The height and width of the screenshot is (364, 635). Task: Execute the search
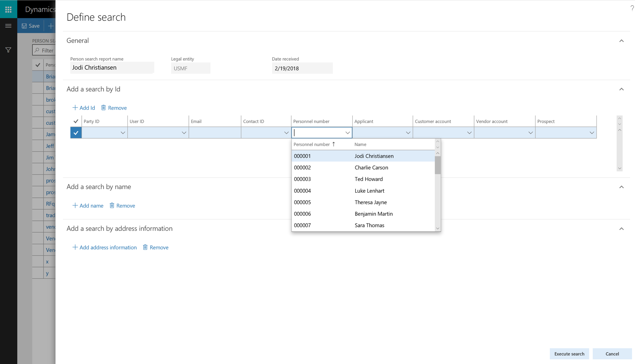point(569,354)
